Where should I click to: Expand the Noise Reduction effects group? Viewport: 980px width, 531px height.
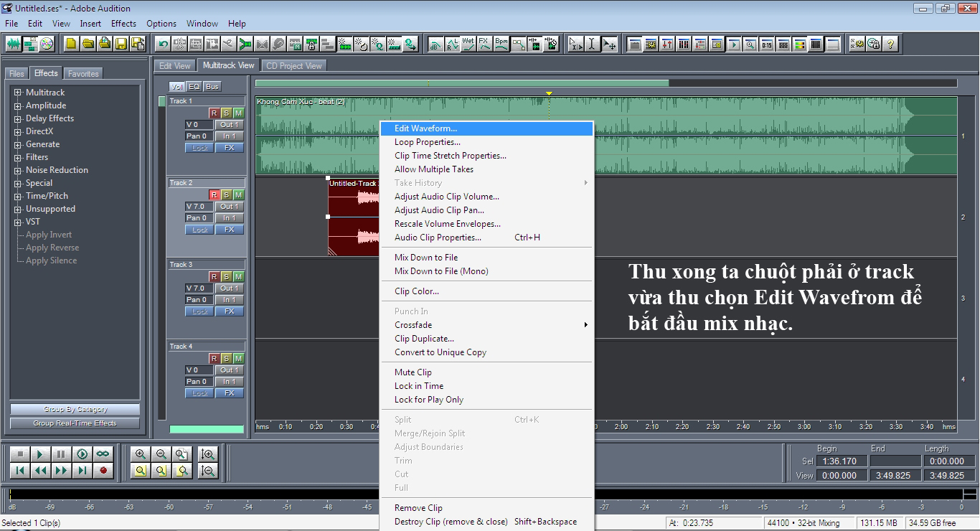tap(18, 170)
